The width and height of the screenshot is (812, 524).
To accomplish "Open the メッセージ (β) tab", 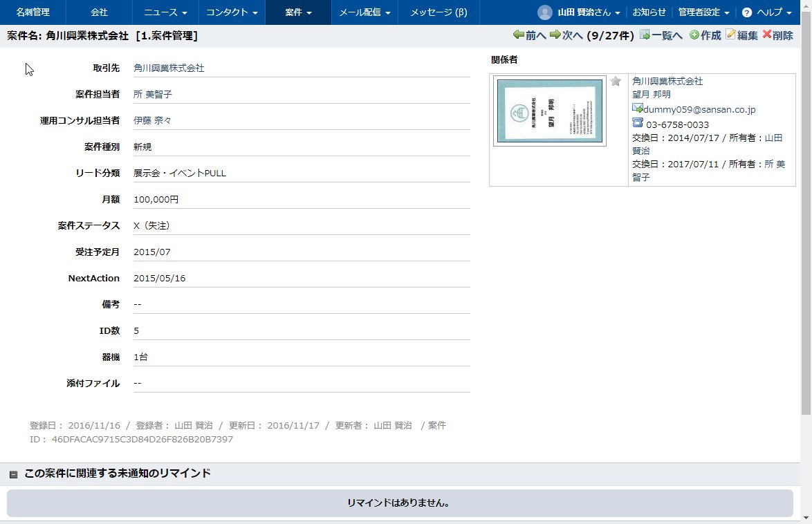I will coord(439,12).
